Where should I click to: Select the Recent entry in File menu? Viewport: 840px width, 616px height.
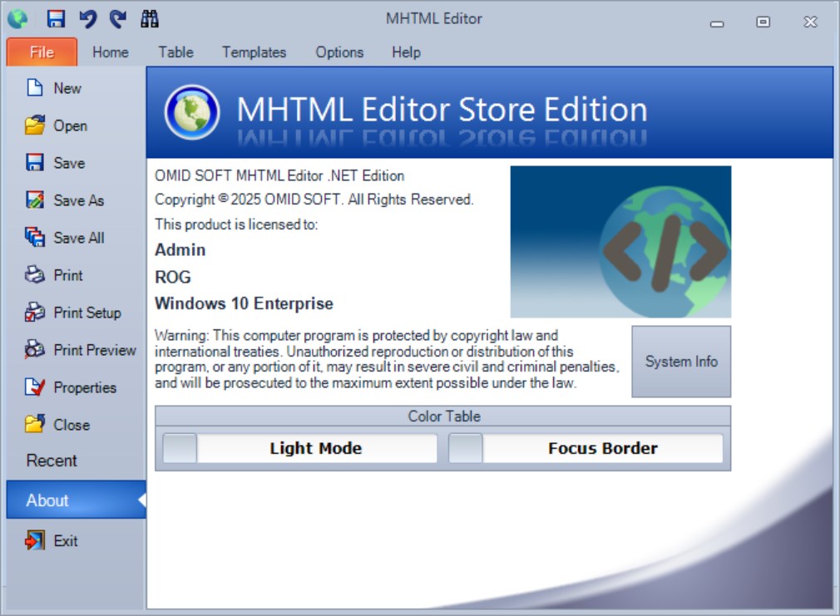[52, 461]
